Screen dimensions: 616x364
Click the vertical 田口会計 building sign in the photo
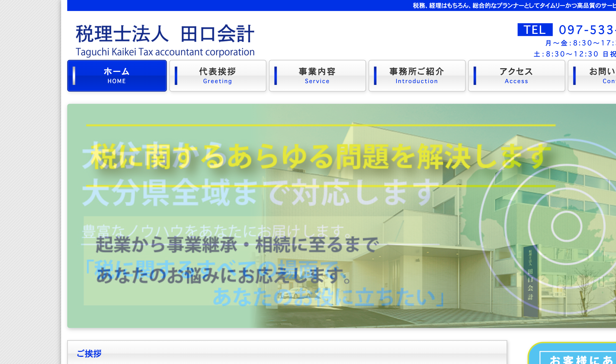pos(530,281)
